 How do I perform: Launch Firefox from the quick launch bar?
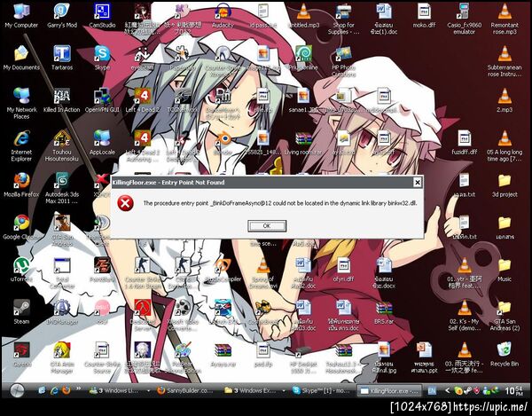(x=66, y=391)
